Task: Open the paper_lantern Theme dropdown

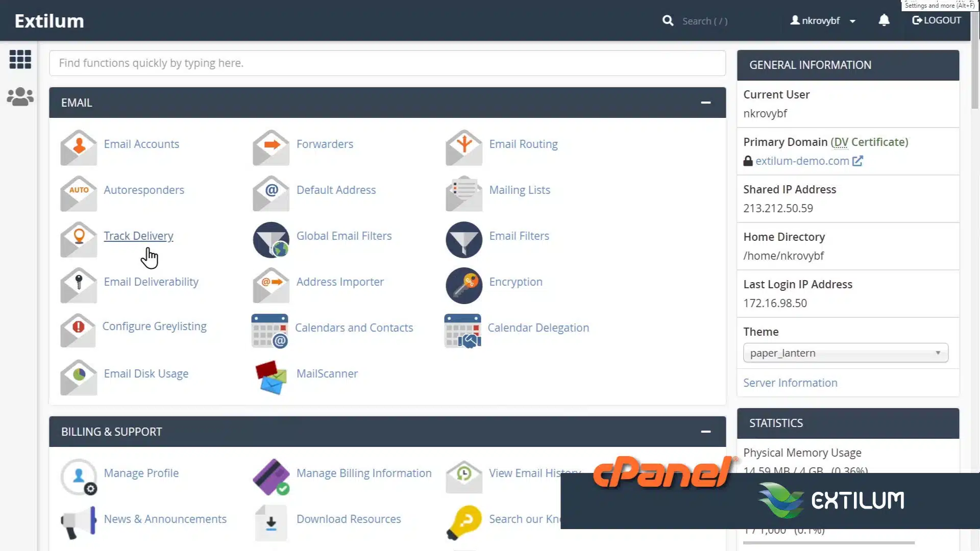Action: [x=846, y=353]
